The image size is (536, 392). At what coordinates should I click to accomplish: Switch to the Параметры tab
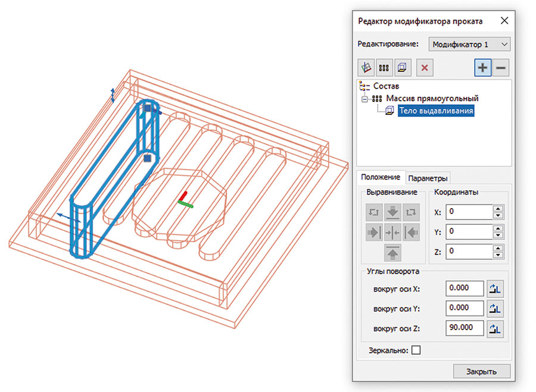(428, 178)
